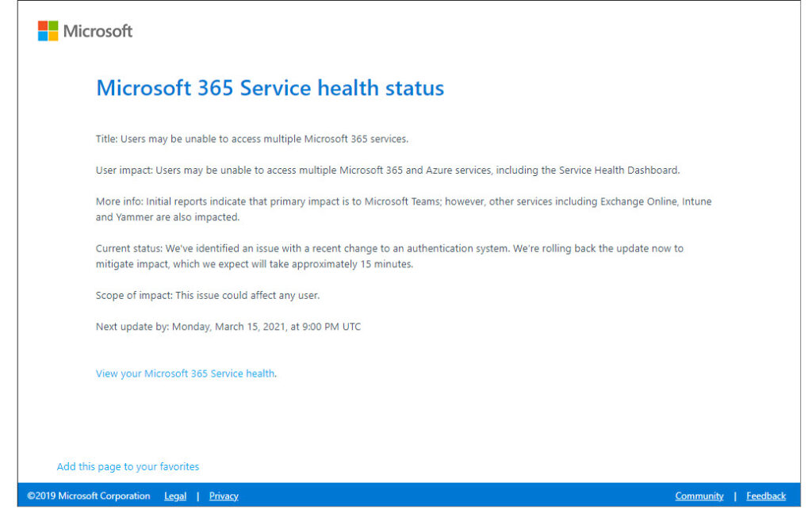Click the Microsoft 365 Service health status heading
Viewport: 812px width, 521px height.
click(x=270, y=88)
